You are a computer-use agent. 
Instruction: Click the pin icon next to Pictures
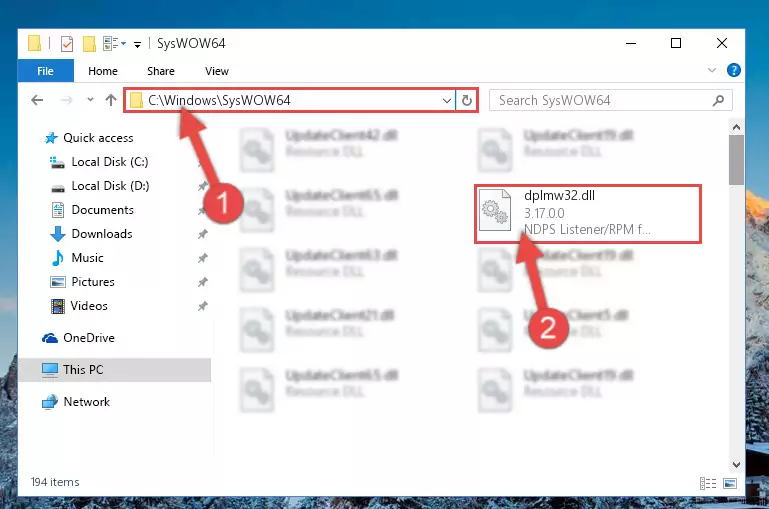[203, 282]
